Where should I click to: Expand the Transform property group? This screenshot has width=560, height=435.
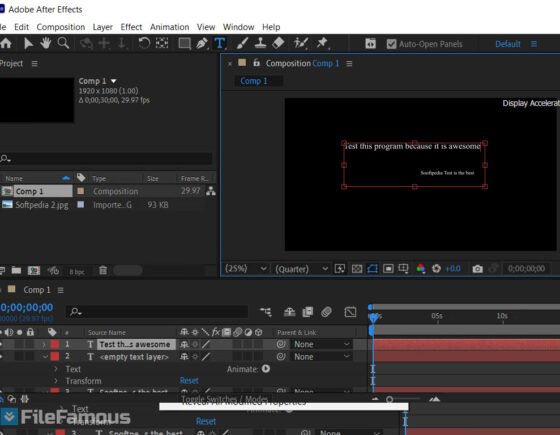tap(56, 381)
